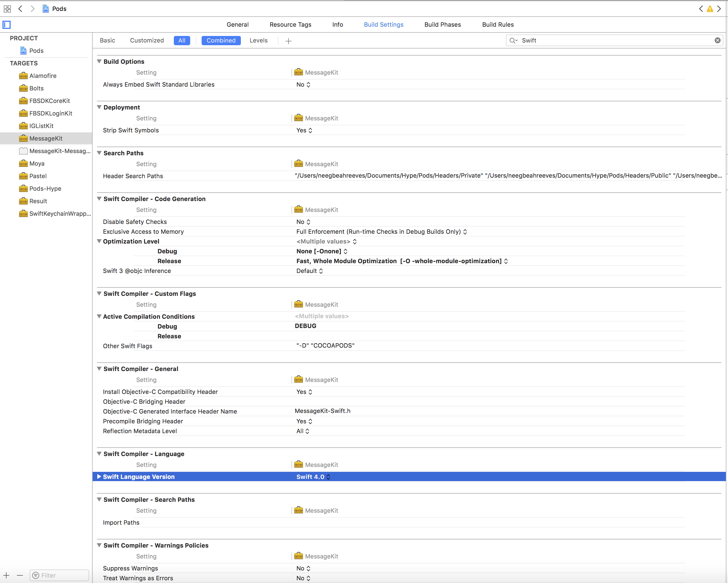Open the Build Rules tab
728x583 pixels.
coord(498,25)
